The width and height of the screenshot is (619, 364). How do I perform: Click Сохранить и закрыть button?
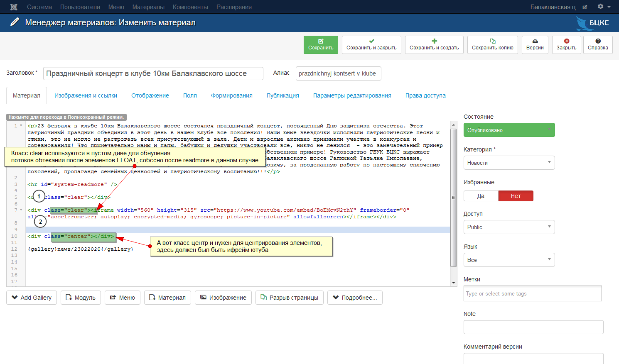371,44
